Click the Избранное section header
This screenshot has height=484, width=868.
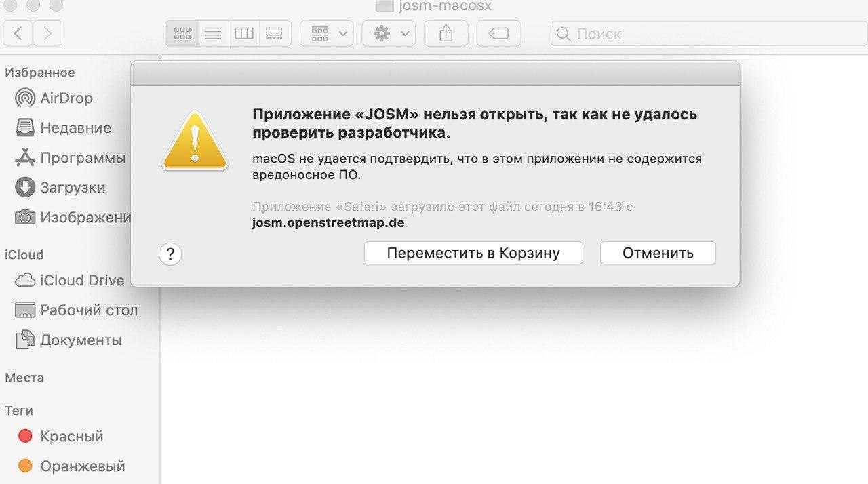[x=40, y=73]
